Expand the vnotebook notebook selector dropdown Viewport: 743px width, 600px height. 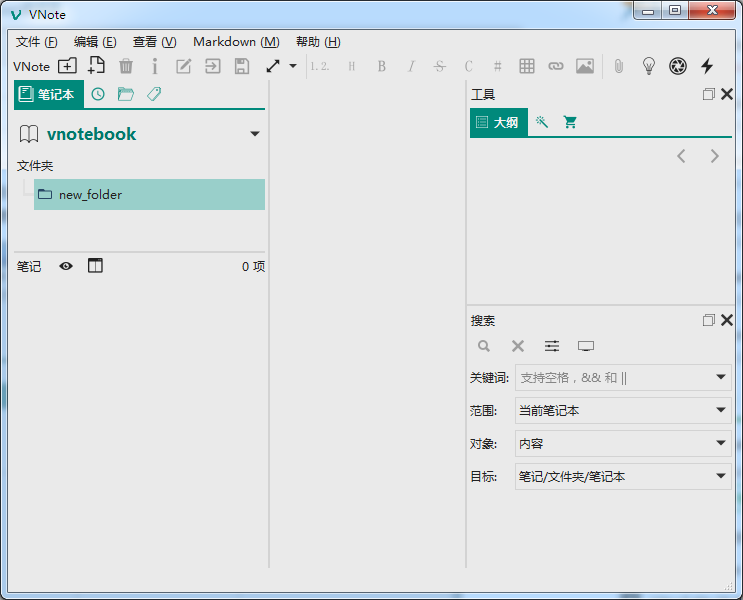point(254,134)
